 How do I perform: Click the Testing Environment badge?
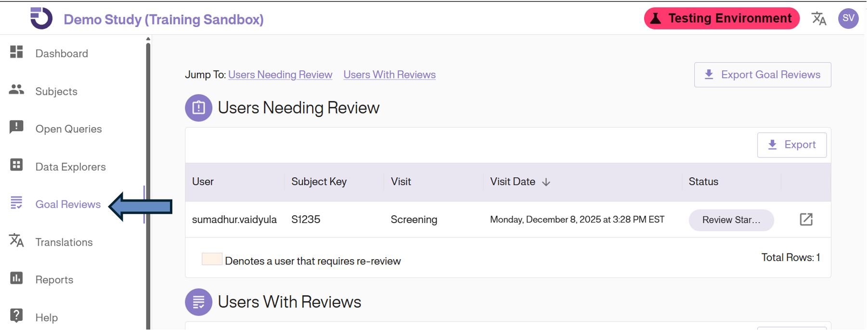pyautogui.click(x=722, y=18)
